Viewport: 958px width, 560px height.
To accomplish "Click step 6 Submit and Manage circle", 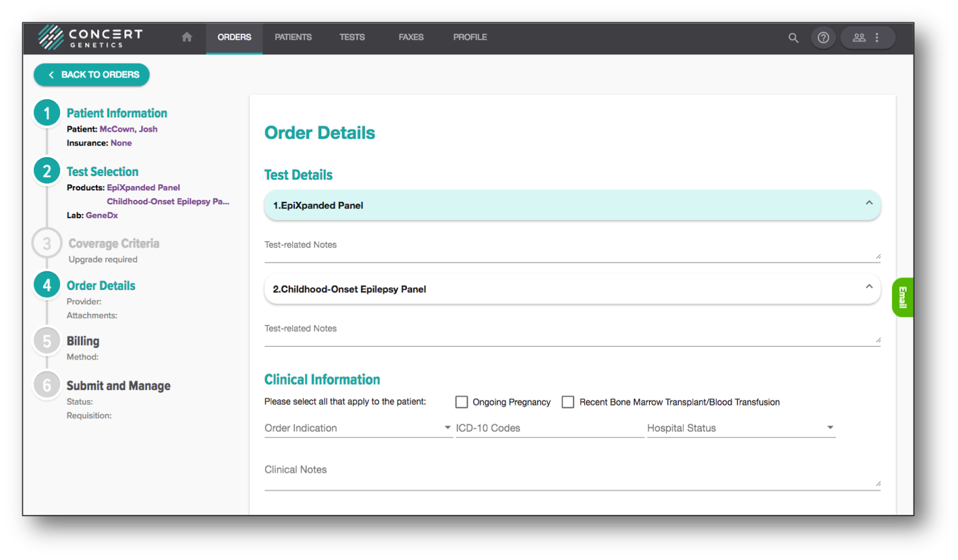I will coord(47,385).
